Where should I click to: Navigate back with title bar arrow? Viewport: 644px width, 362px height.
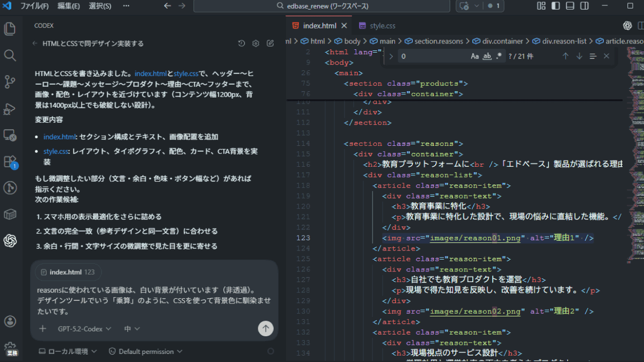pyautogui.click(x=167, y=6)
